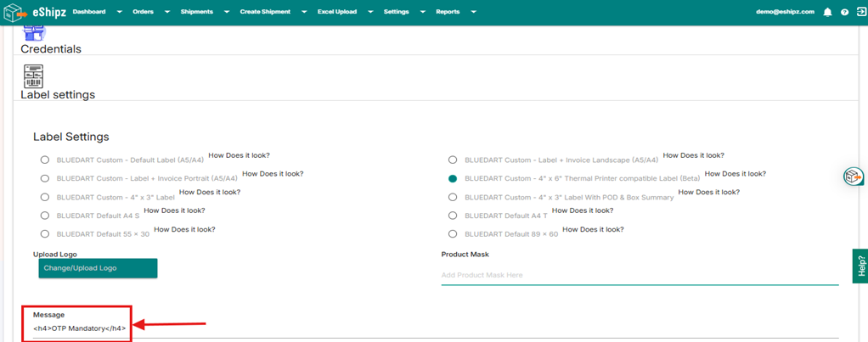Viewport: 868px width, 342px height.
Task: Open the Help? side tab
Action: coord(860,266)
